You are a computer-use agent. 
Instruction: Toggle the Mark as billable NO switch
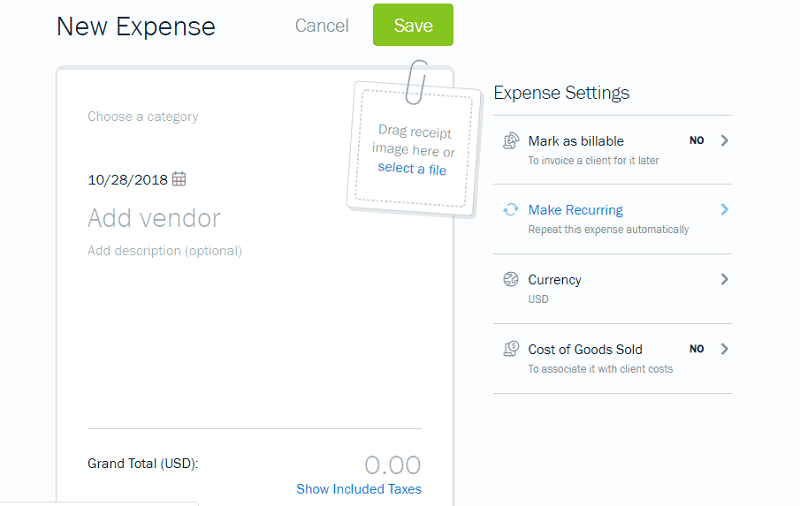click(697, 141)
